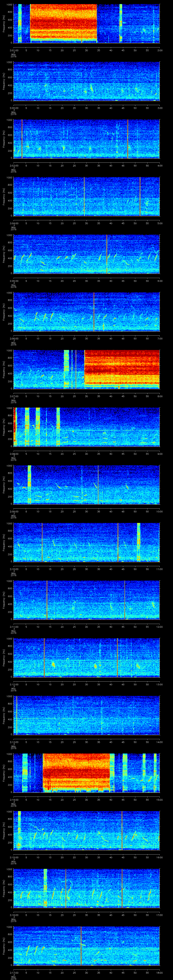The width and height of the screenshot is (173, 980).
Task: Click the '2:09:00' start time label
Action: [x=14, y=511]
